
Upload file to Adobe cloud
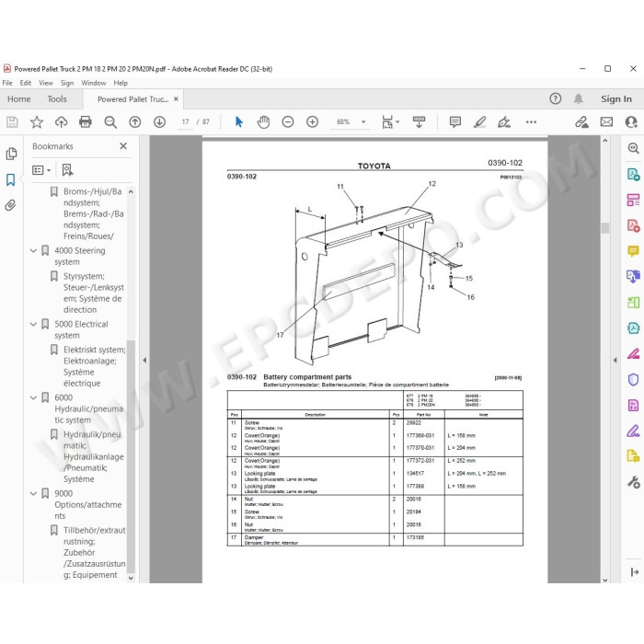[x=62, y=122]
